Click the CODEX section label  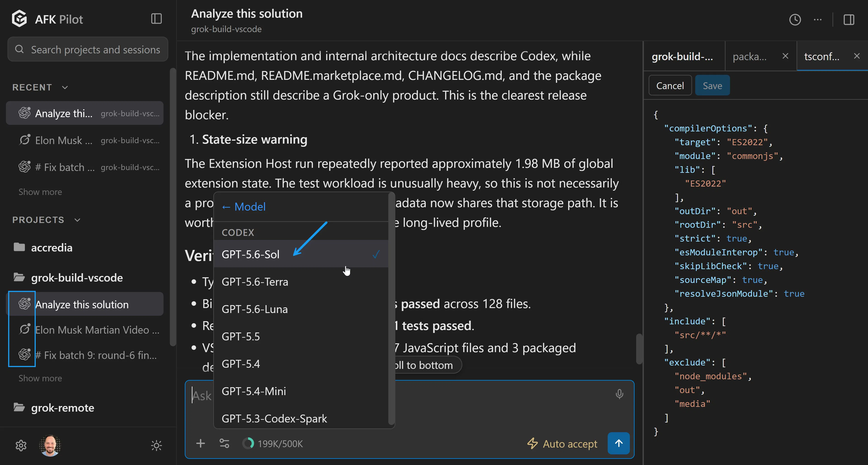(238, 232)
